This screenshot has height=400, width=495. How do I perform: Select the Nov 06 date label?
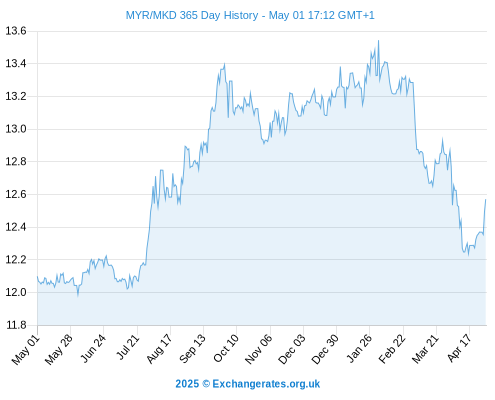pyautogui.click(x=259, y=349)
